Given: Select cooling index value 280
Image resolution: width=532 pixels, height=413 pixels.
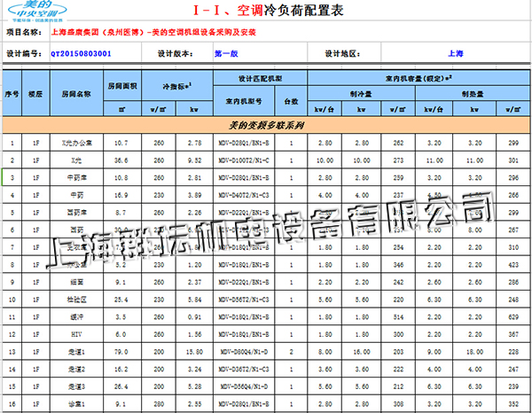Looking at the screenshot, I should pos(159,404).
